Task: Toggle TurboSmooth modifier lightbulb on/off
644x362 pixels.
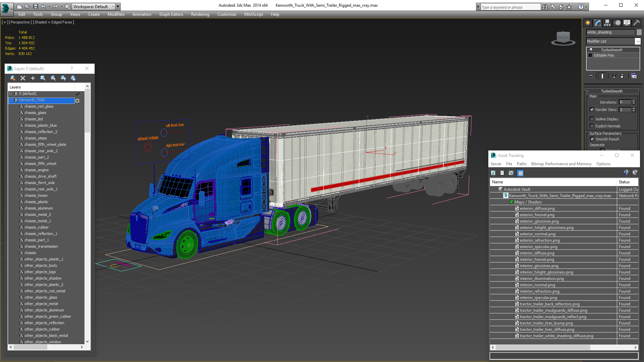Action: click(591, 50)
